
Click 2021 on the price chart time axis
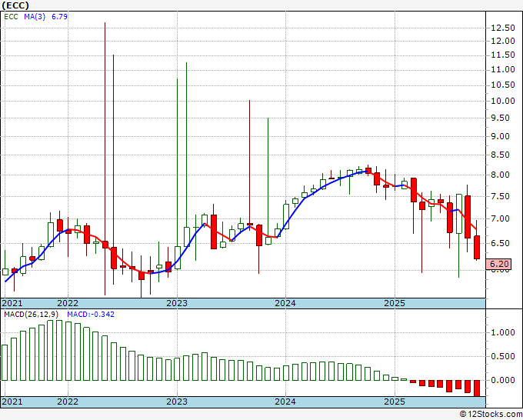pyautogui.click(x=12, y=303)
